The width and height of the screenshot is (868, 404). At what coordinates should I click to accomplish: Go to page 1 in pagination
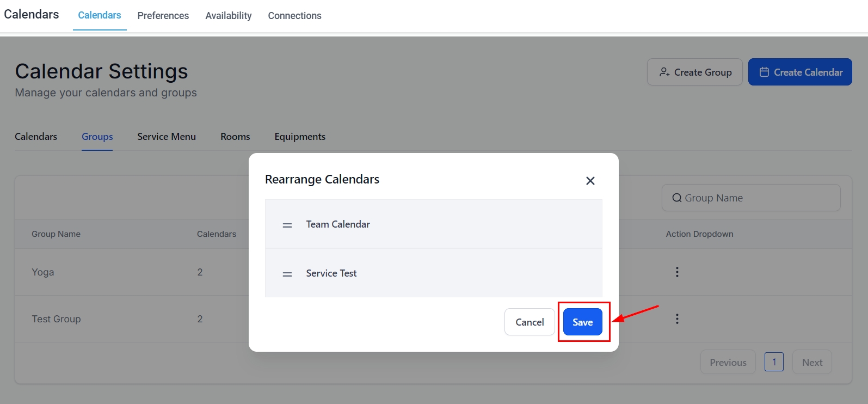773,362
